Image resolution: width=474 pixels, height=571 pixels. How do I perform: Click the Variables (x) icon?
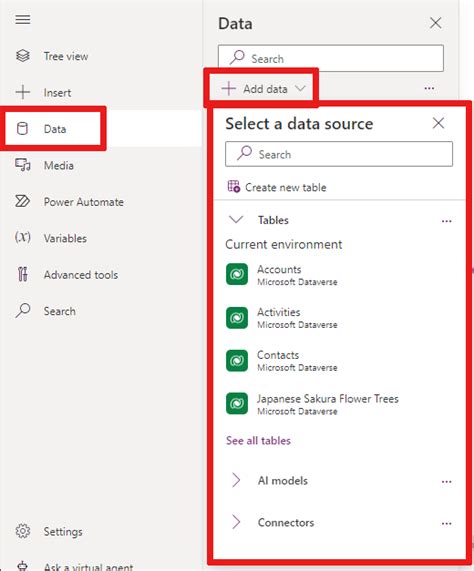click(23, 237)
